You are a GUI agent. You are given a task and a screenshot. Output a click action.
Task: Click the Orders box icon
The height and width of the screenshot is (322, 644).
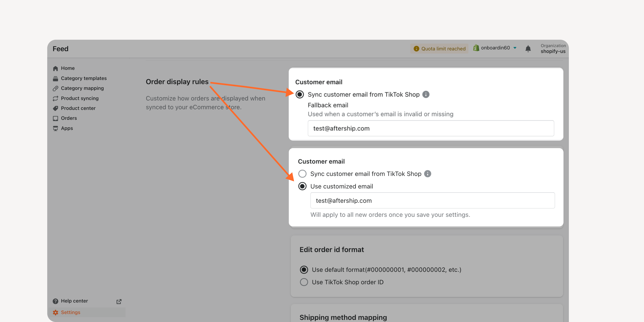[x=56, y=118]
